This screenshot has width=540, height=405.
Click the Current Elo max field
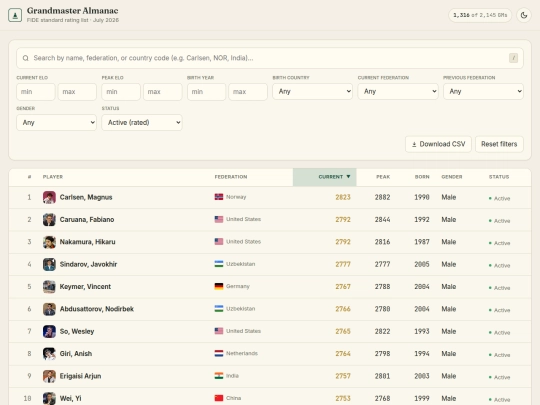pos(77,92)
